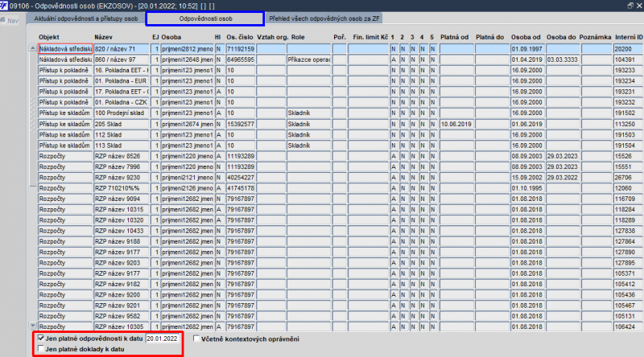Select the 'RZP název 8526' cell
This screenshot has height=357, width=644.
[122, 156]
